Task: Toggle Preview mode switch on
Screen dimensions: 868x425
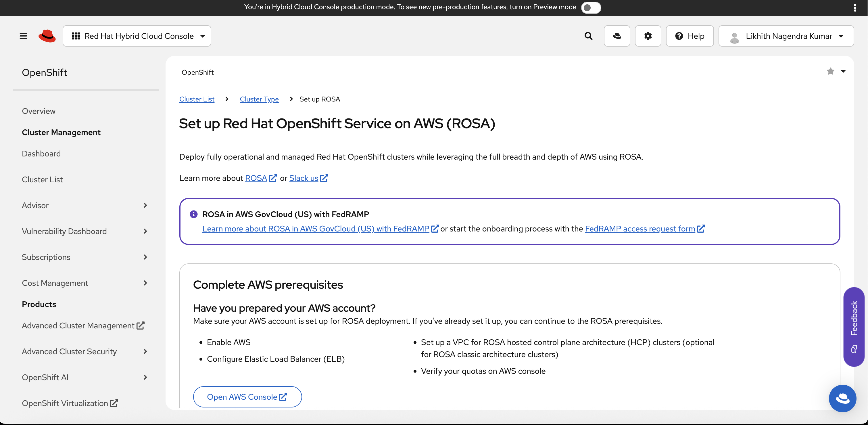Action: tap(591, 7)
